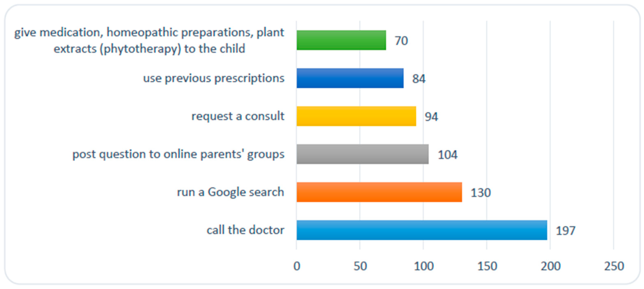Click the 'call the doctor' category label

(245, 230)
